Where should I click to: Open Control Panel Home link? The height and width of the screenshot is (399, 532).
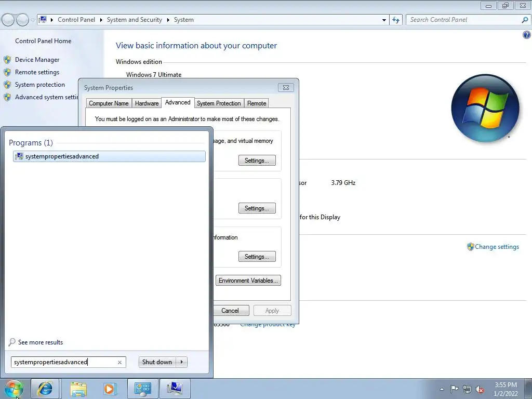point(43,41)
